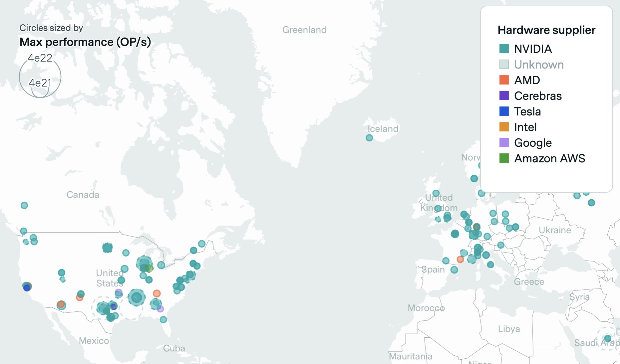Click the Cerebras purple color swatch
Viewport: 620px width, 364px height.
[x=504, y=96]
